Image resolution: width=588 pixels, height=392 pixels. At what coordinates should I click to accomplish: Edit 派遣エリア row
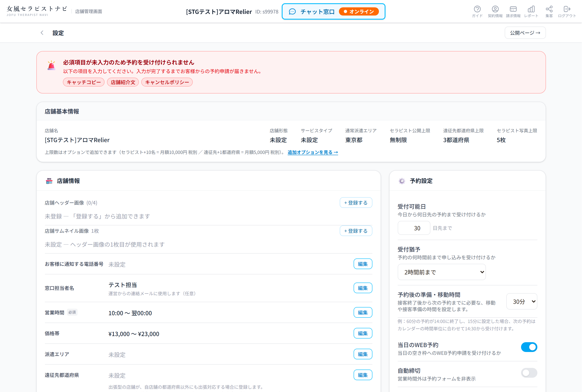(366, 358)
